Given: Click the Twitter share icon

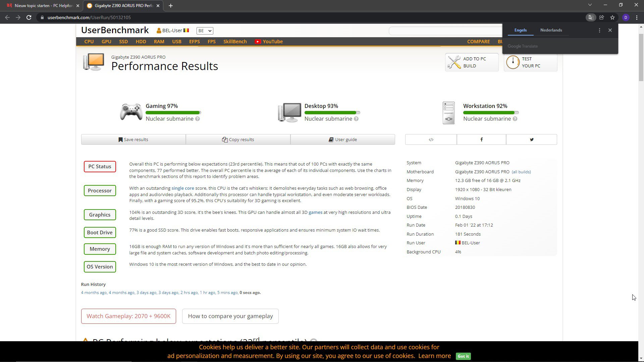Looking at the screenshot, I should [x=531, y=139].
